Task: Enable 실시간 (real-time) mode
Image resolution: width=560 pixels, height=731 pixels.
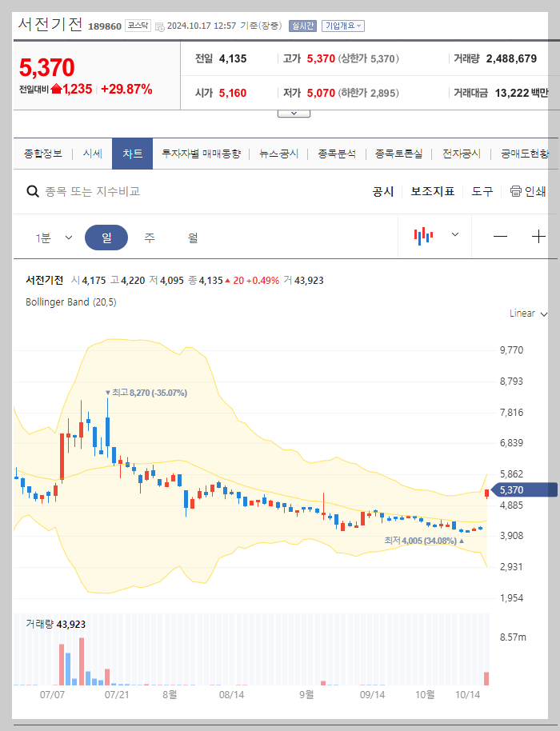Action: click(x=302, y=26)
